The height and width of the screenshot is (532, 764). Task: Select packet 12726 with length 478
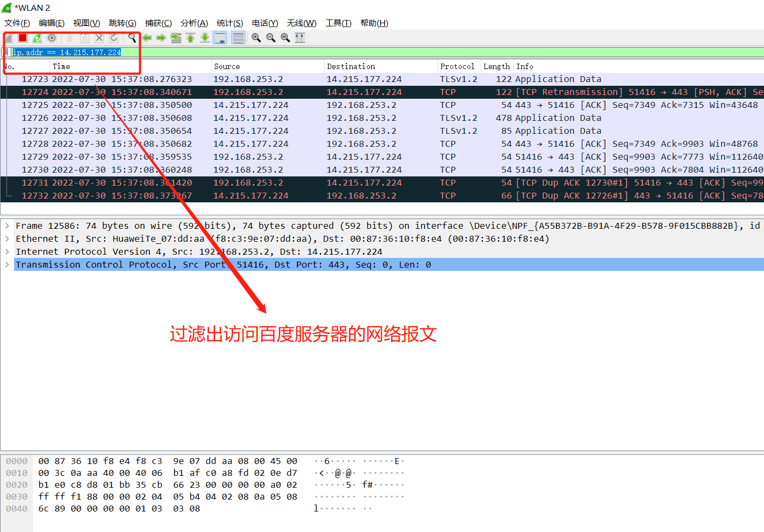382,118
